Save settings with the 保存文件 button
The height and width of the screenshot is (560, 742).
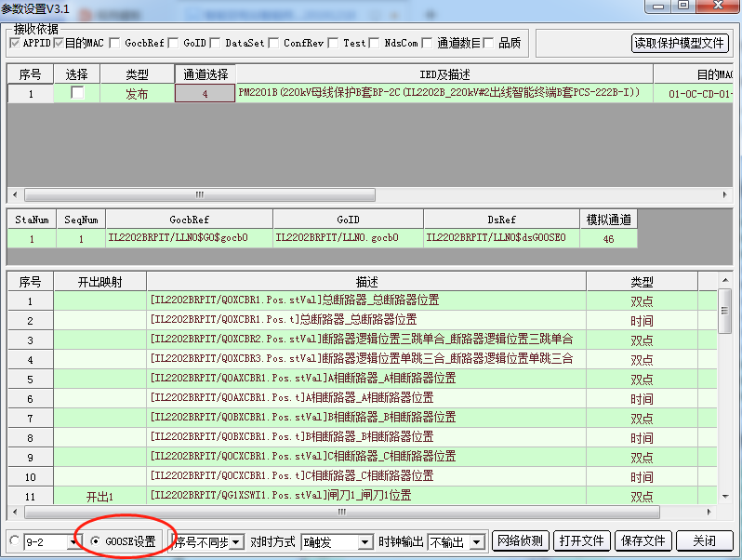(643, 540)
